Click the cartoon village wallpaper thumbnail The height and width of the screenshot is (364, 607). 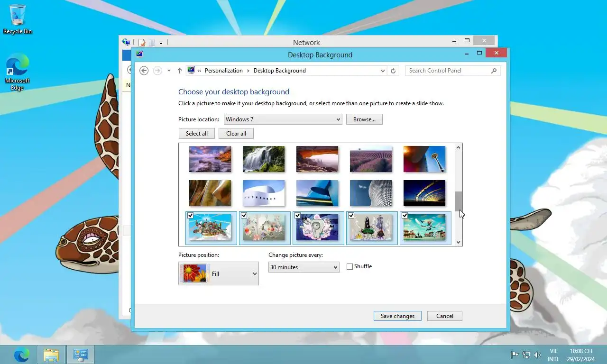[x=424, y=227]
